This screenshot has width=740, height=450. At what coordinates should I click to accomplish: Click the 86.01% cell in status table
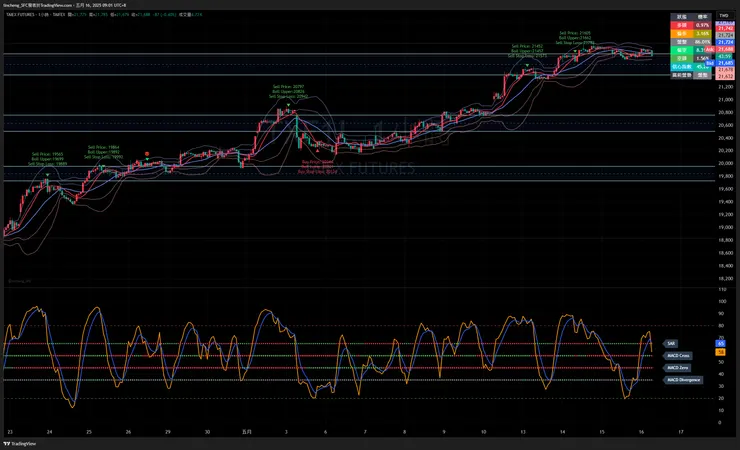(x=702, y=42)
